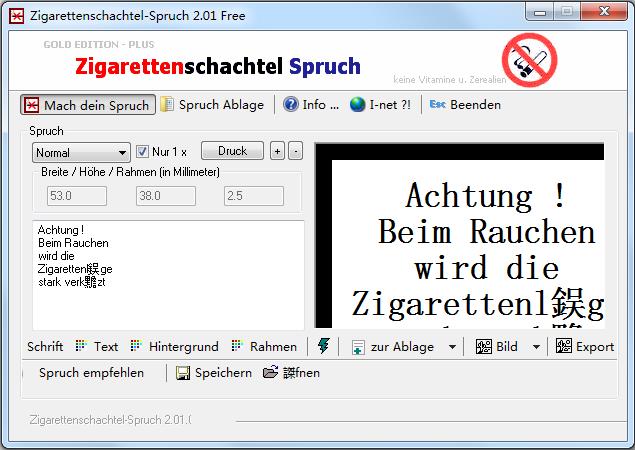
Task: Click the zur Ablage icon
Action: point(358,347)
